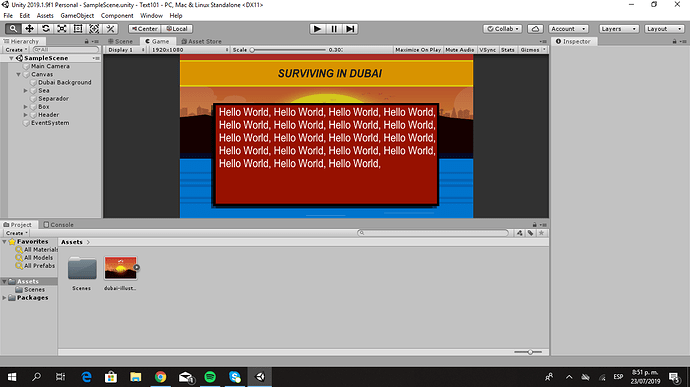This screenshot has height=387, width=690.
Task: Toggle Mute Audio in Game view
Action: [460, 50]
